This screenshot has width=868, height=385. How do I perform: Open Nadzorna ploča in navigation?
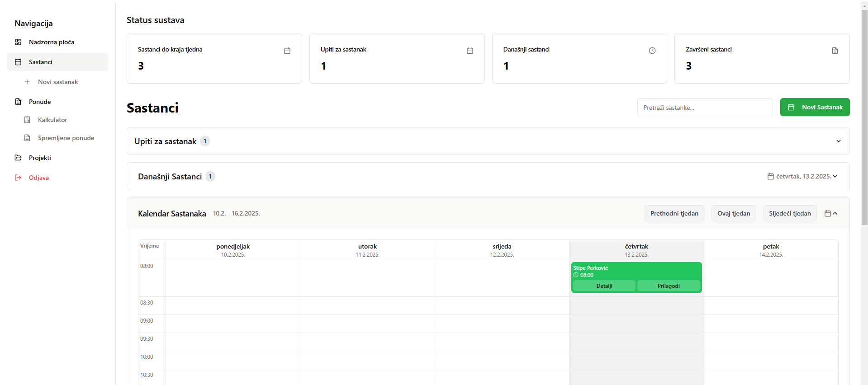pyautogui.click(x=57, y=42)
